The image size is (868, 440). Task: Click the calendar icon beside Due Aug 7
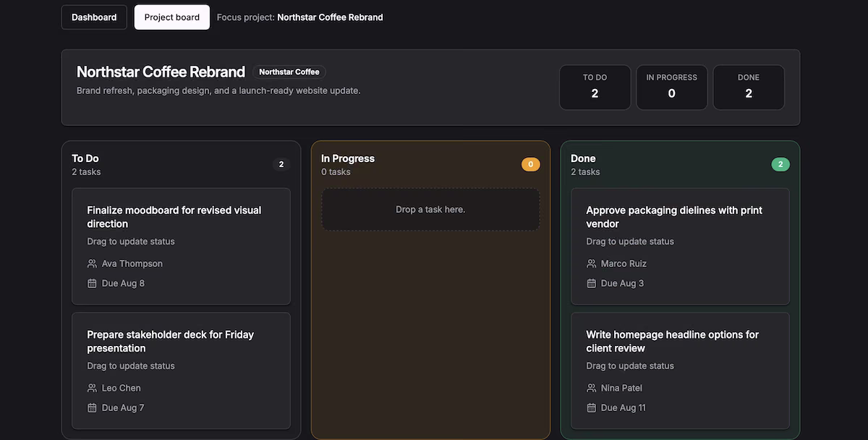click(92, 407)
